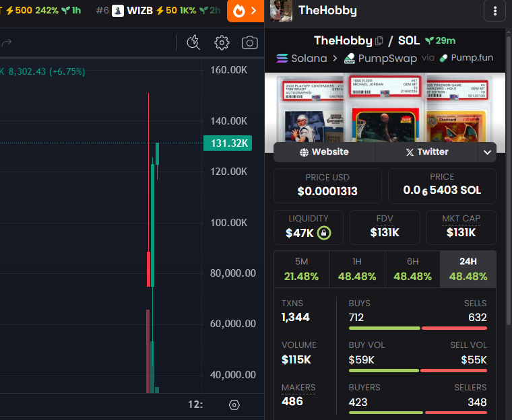
Task: Click the PumpSwap DEX logo
Action: coord(350,59)
